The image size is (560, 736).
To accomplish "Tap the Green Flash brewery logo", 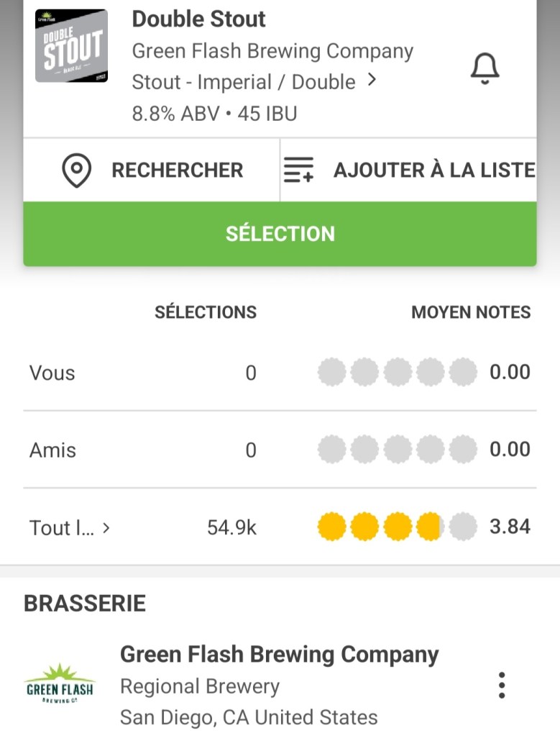I will click(60, 685).
